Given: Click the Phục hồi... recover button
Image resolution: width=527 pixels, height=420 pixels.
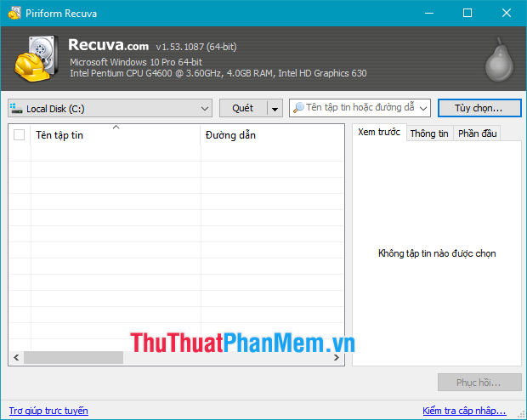Looking at the screenshot, I should [479, 383].
